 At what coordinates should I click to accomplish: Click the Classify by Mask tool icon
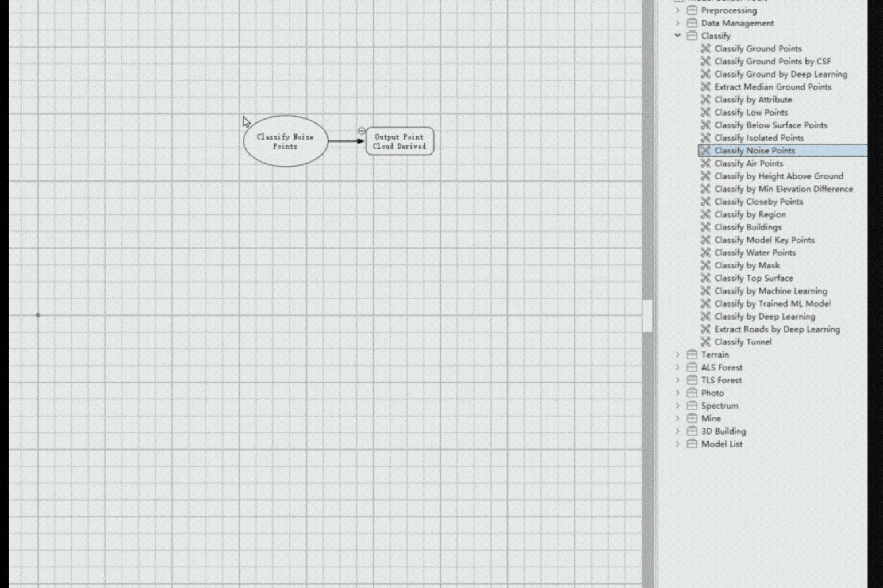pos(705,266)
